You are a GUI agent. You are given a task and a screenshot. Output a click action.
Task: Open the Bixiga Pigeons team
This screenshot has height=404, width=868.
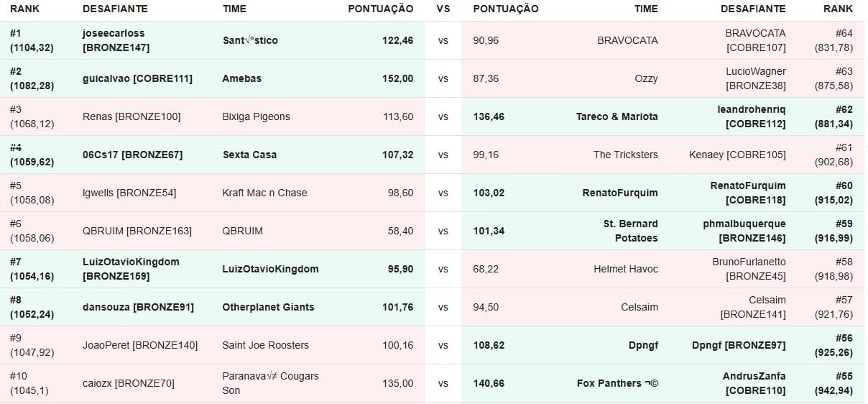[x=257, y=116]
